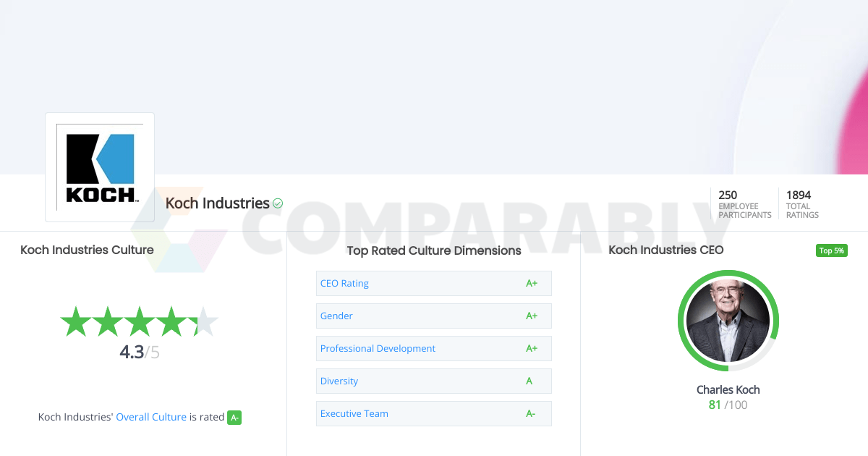Viewport: 868px width, 456px height.
Task: Click the Top 5% green badge
Action: (x=831, y=250)
